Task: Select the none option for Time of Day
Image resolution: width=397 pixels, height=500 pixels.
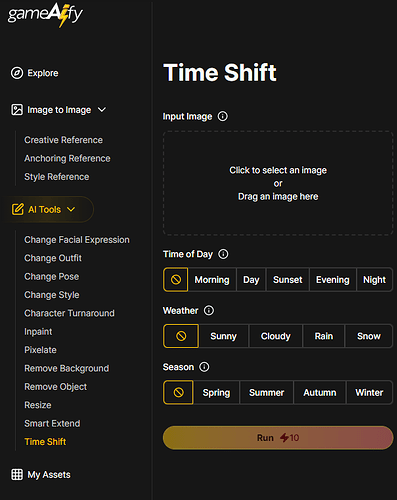Action: (176, 280)
